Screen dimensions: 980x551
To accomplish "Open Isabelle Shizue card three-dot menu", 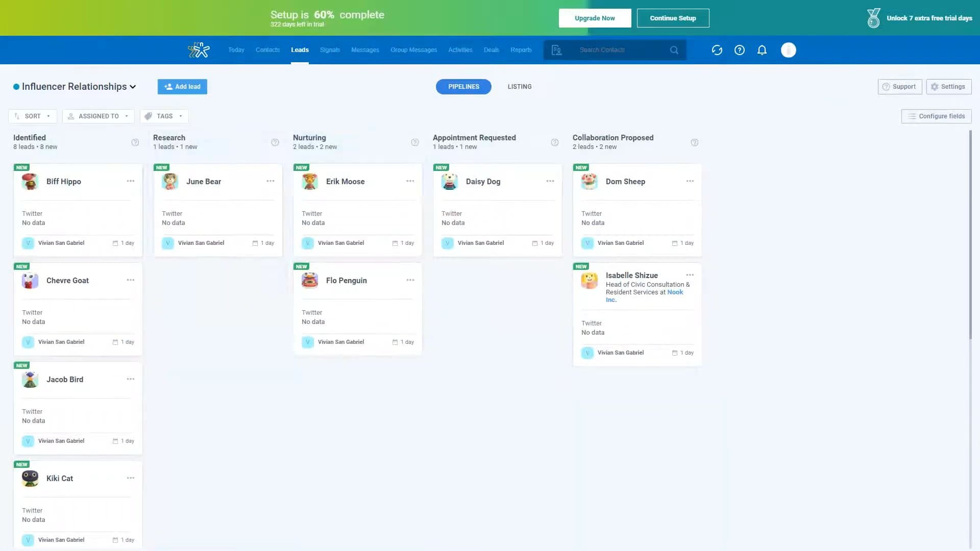I will pos(690,275).
